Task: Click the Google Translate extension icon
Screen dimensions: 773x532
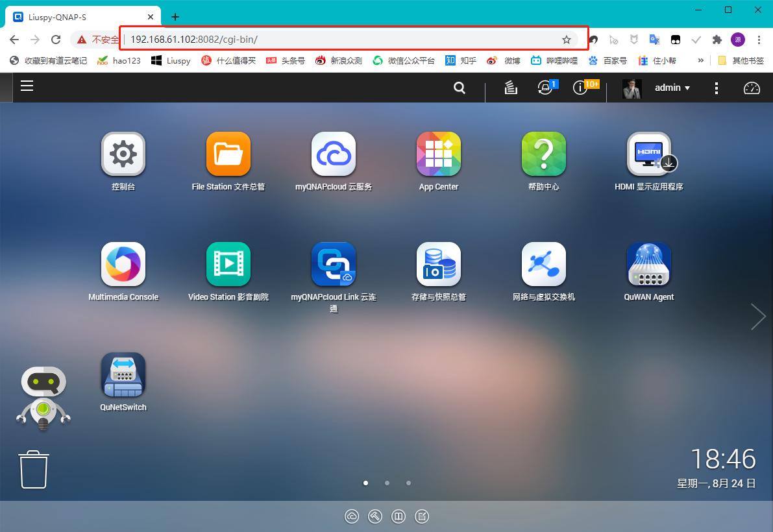Action: [655, 40]
